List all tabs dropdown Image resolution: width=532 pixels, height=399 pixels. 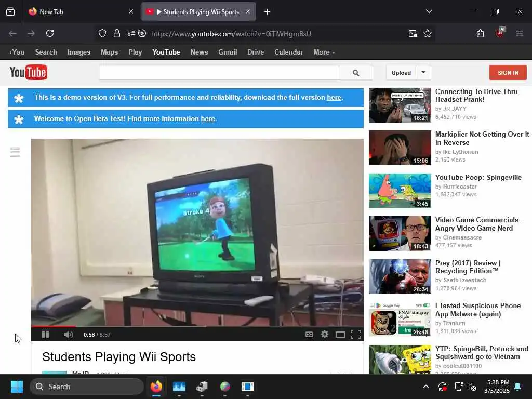click(x=429, y=11)
